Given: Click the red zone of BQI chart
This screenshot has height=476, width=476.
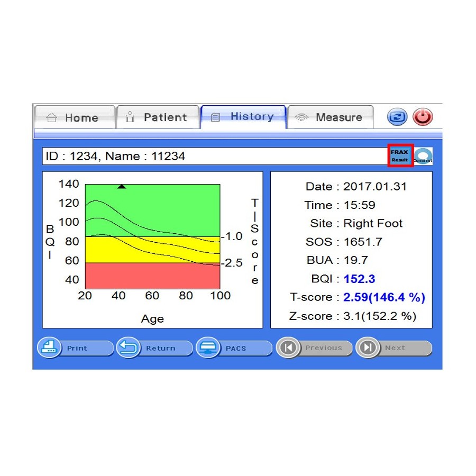Looking at the screenshot, I should pyautogui.click(x=152, y=276).
